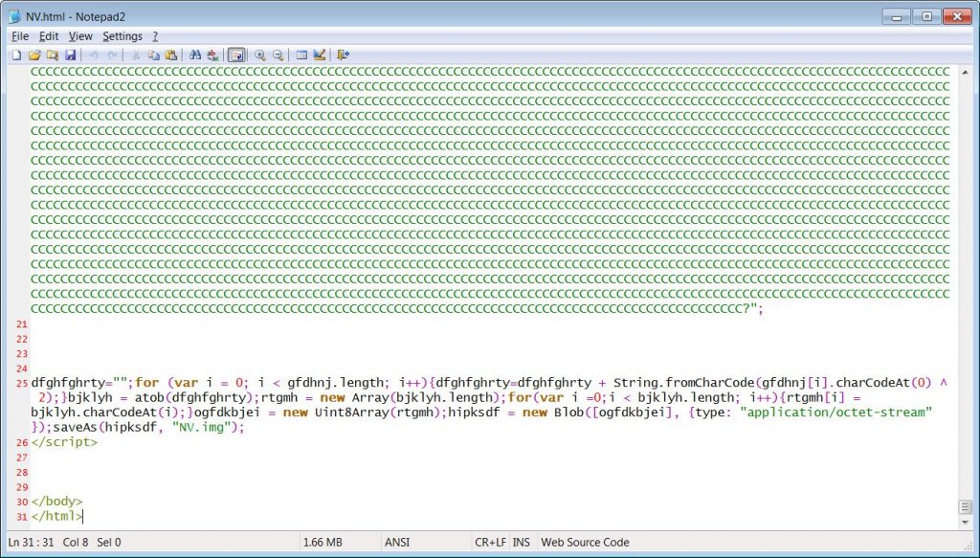The height and width of the screenshot is (558, 980).
Task: Click the CR+LF line ending indicator
Action: coord(491,543)
